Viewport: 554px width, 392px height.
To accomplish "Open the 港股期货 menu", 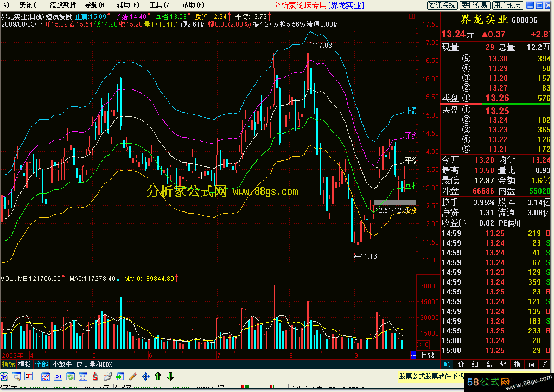I will pyautogui.click(x=63, y=4).
